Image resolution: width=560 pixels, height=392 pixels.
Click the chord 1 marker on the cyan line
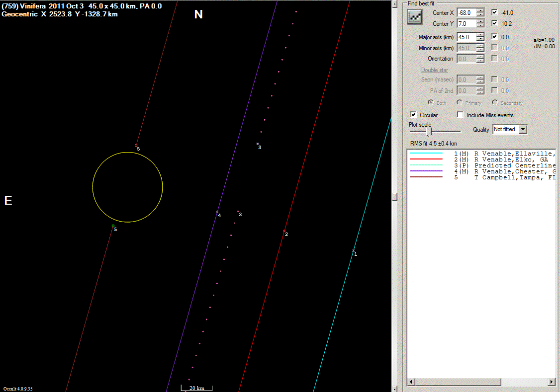(x=353, y=251)
